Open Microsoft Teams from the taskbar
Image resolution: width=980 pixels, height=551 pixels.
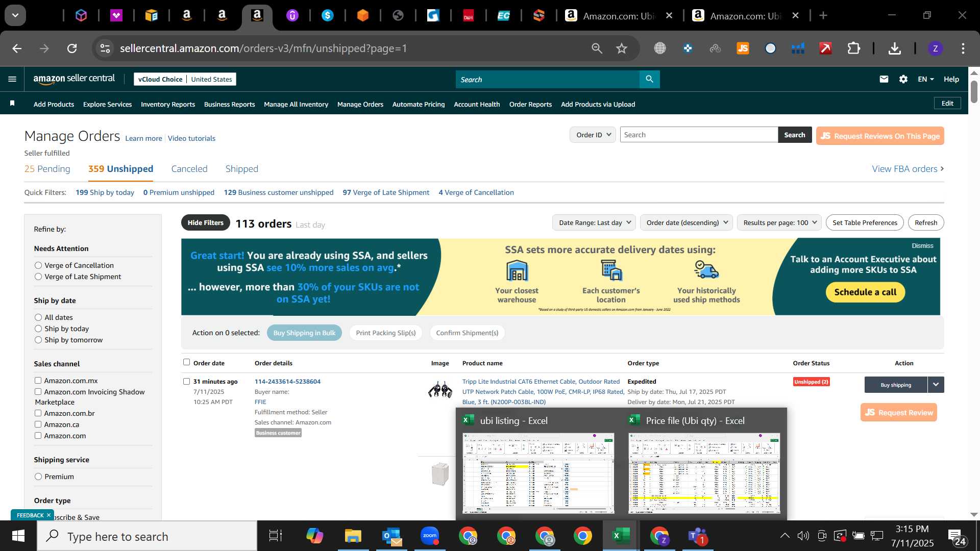[697, 536]
